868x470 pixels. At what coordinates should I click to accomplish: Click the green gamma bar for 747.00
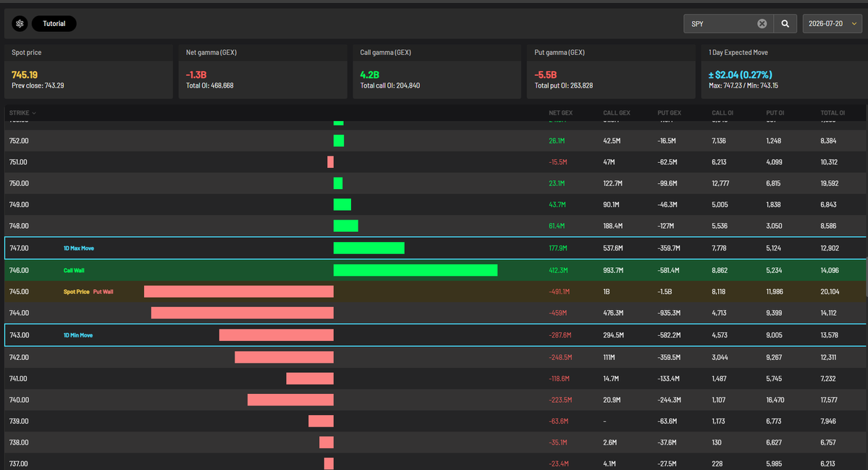[x=368, y=248]
